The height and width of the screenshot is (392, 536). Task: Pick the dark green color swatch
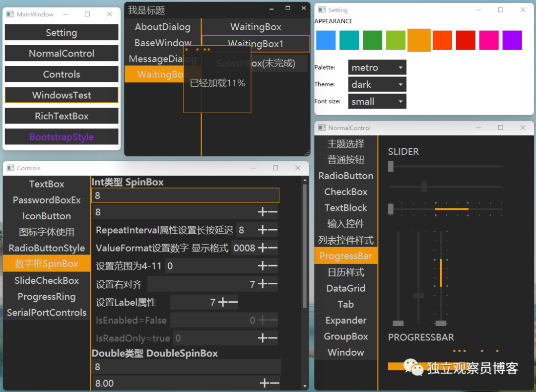pos(372,40)
